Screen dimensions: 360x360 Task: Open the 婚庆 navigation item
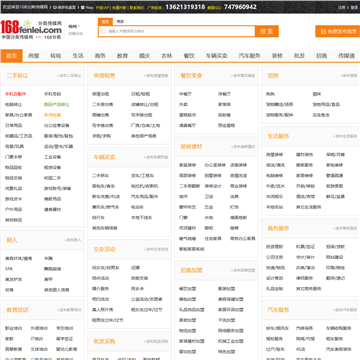tap(144, 56)
